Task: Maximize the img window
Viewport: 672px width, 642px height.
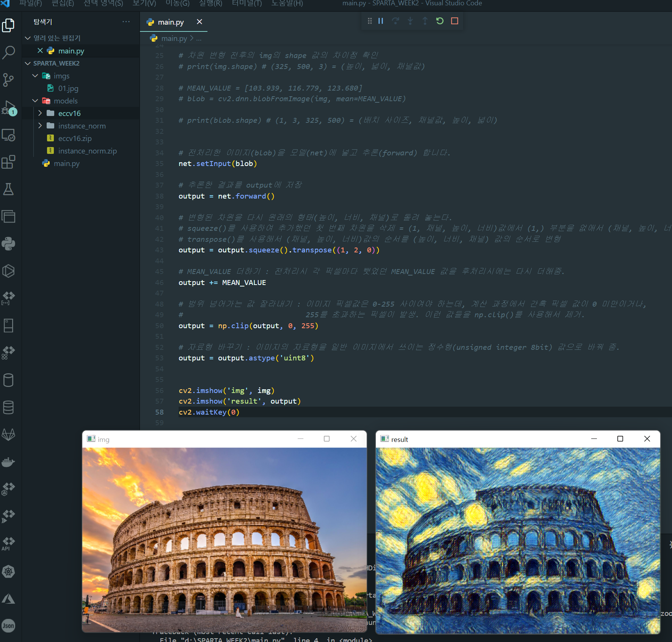Action: 327,439
